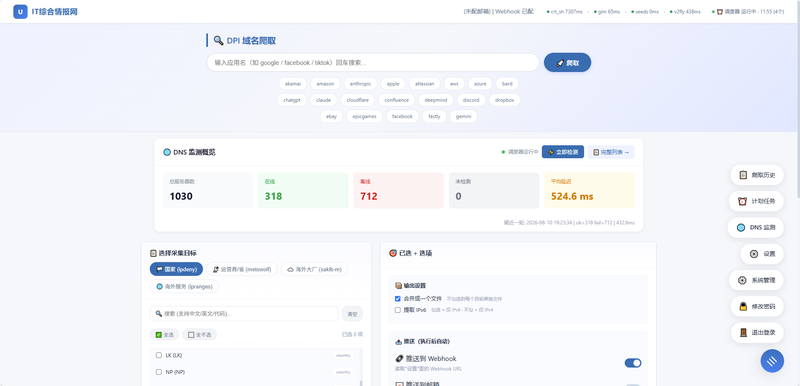Open 爬取历史 from the side menu

[x=757, y=175]
